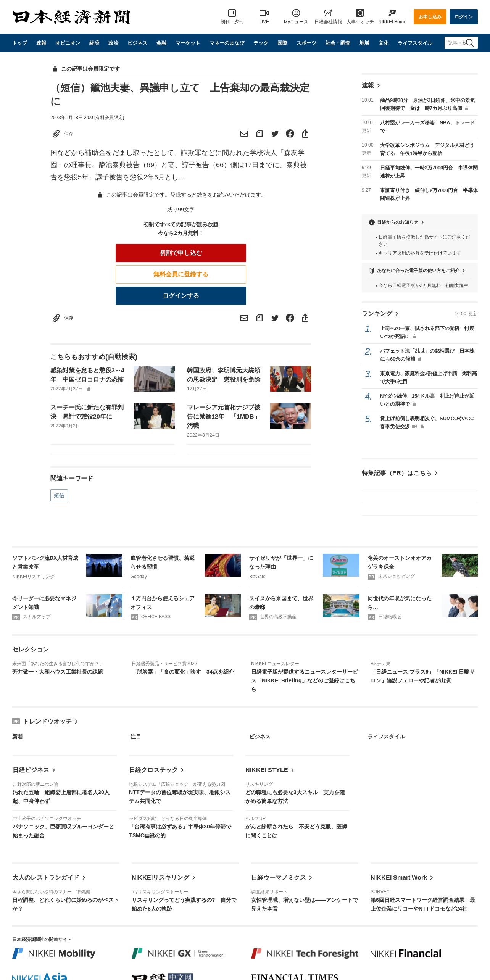Open 日経ビジネス section header

(34, 770)
